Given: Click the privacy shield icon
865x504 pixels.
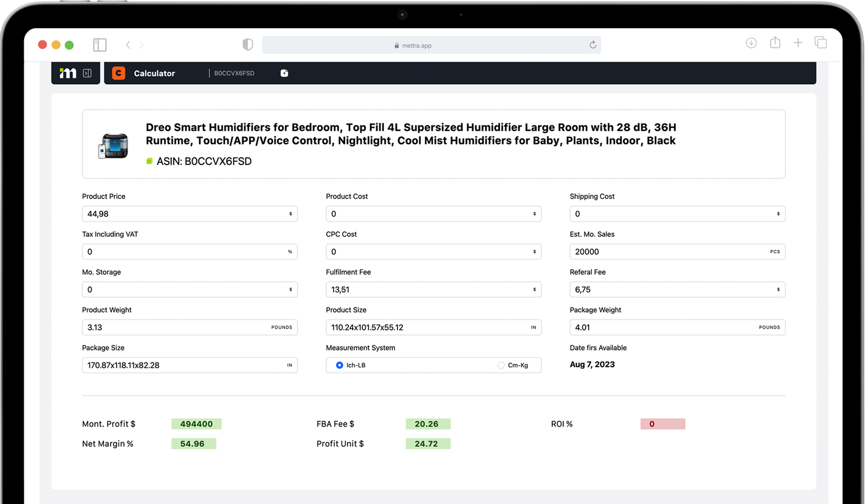Looking at the screenshot, I should [248, 45].
